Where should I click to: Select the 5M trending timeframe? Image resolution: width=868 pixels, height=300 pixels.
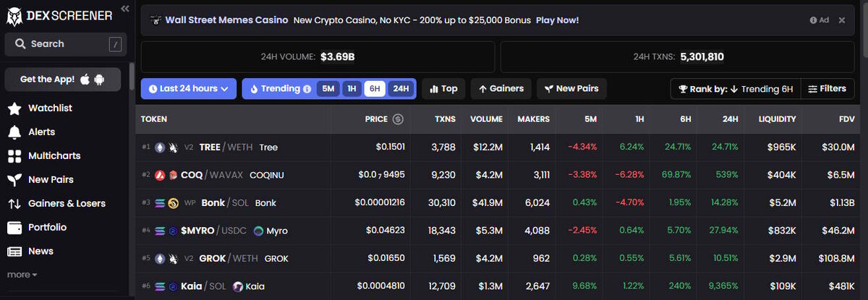pos(328,89)
